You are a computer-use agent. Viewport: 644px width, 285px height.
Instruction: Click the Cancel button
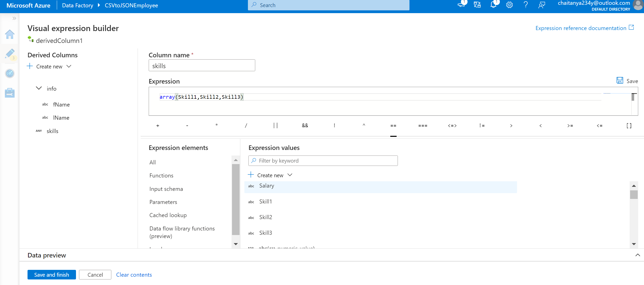[95, 275]
